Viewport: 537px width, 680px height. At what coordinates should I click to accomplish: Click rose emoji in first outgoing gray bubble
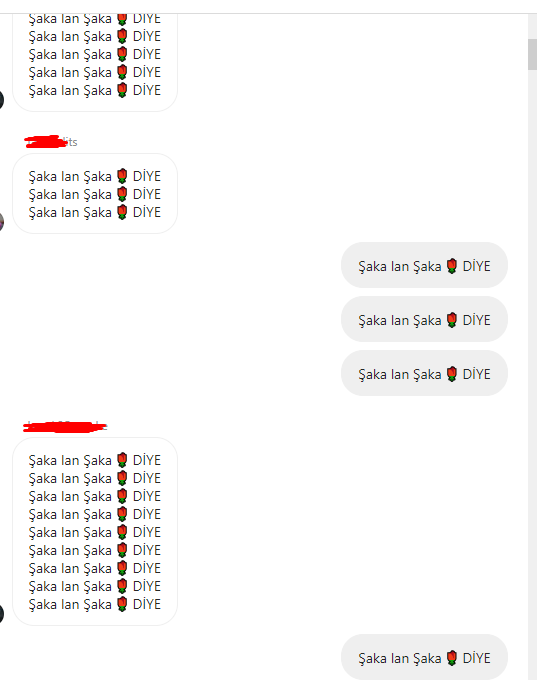[452, 266]
